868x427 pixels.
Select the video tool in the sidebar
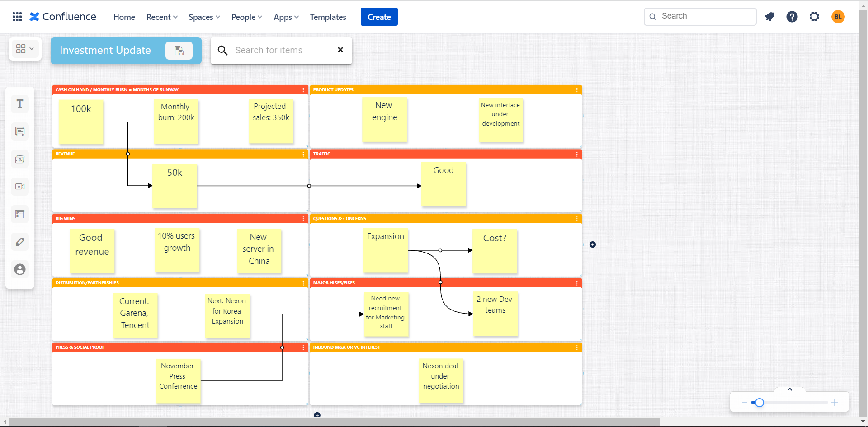(x=19, y=186)
